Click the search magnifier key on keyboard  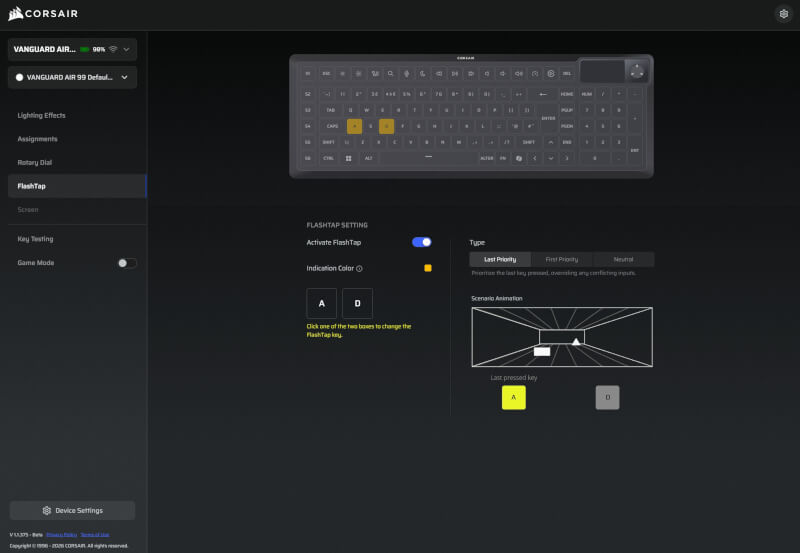pos(390,73)
